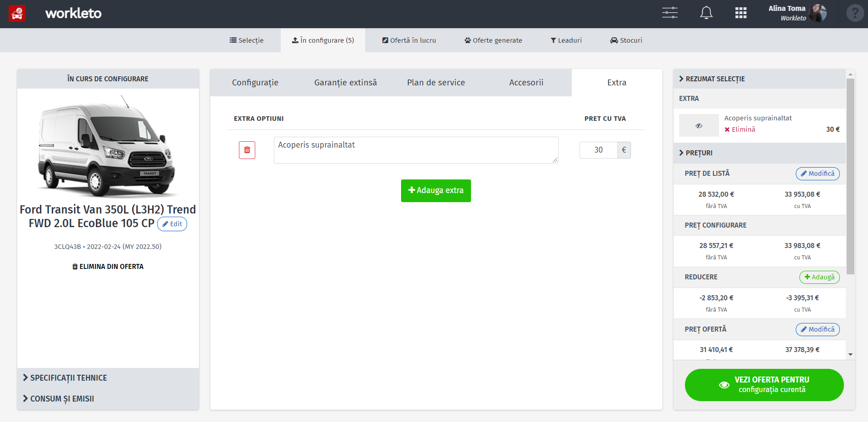Image resolution: width=868 pixels, height=422 pixels.
Task: Click the Ford Transit Van 350L title
Action: tap(108, 216)
